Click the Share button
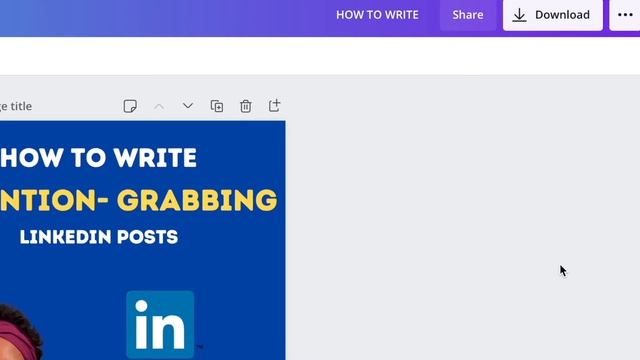 [468, 15]
